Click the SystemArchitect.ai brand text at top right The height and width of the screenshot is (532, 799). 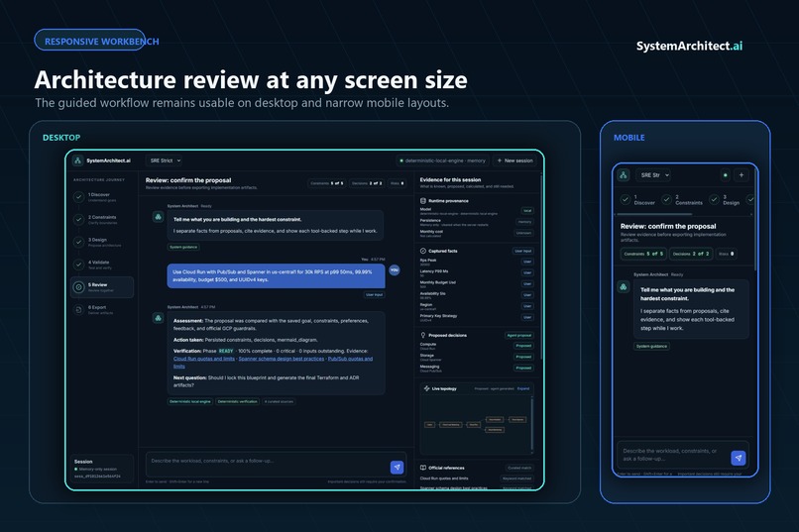tap(689, 46)
